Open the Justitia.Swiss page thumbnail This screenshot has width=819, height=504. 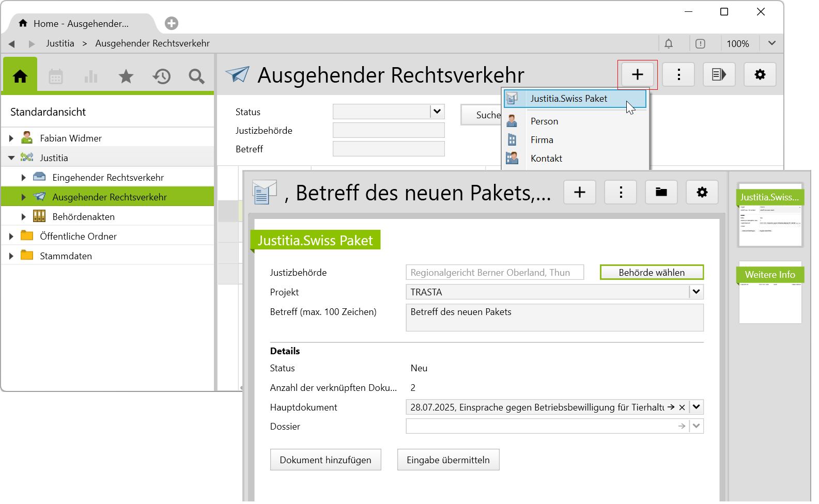click(x=770, y=215)
